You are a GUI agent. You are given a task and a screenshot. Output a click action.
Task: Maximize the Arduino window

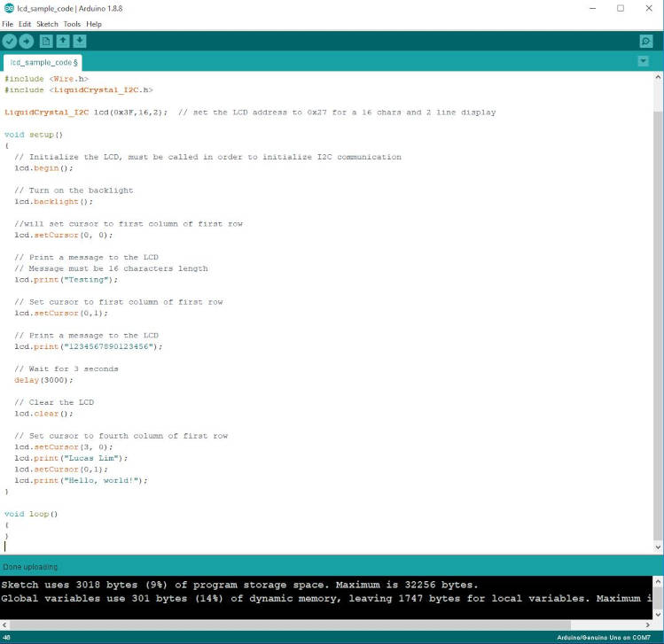point(621,8)
